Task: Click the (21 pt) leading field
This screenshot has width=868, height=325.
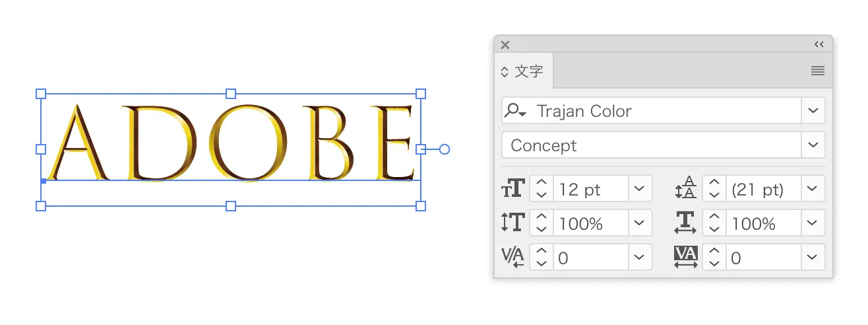Action: click(763, 189)
